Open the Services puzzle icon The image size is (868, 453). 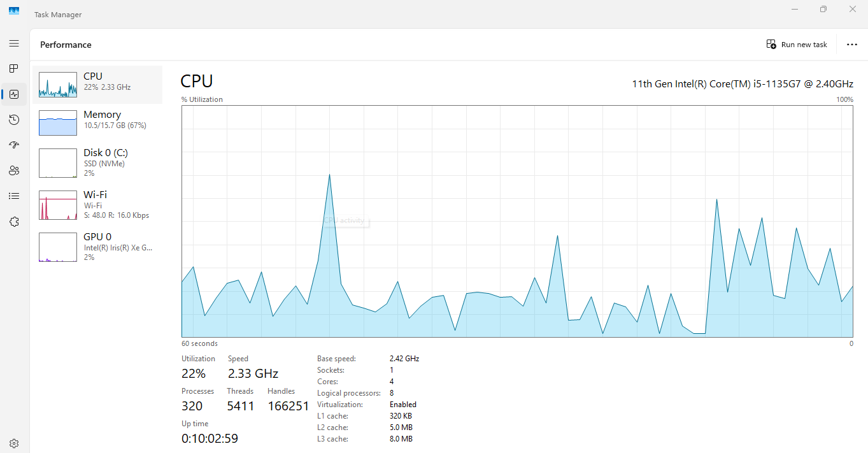(x=14, y=222)
